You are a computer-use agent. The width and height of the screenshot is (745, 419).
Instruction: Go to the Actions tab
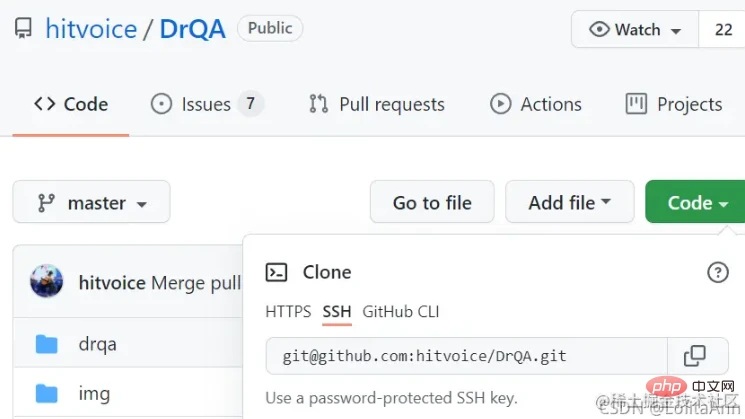pos(535,104)
